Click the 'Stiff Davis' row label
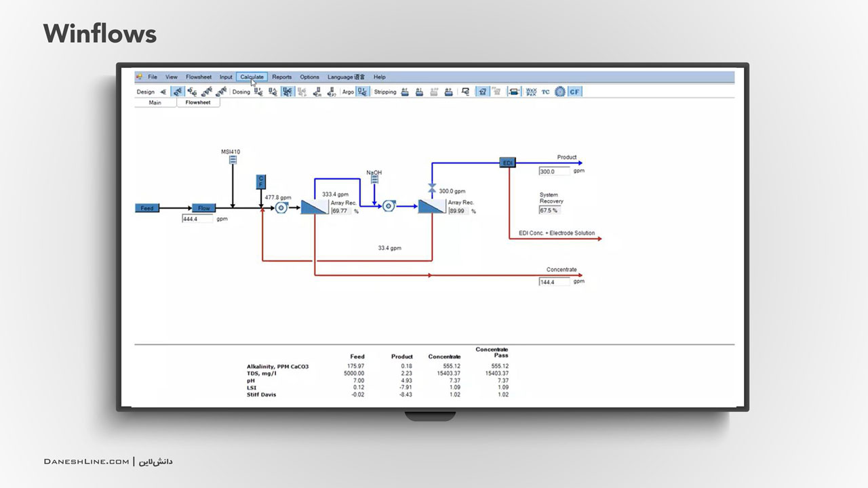This screenshot has height=488, width=868. point(262,394)
